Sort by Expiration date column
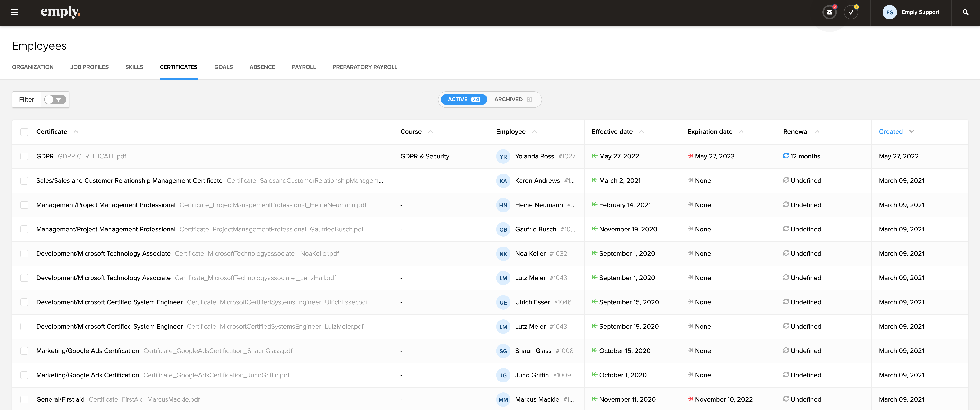The image size is (980, 410). point(710,132)
